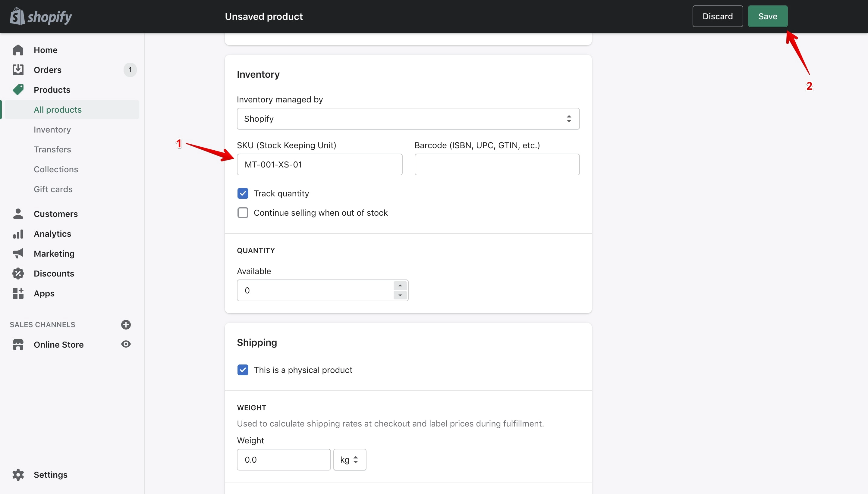Open Gift cards submenu
The width and height of the screenshot is (868, 494).
tap(53, 189)
